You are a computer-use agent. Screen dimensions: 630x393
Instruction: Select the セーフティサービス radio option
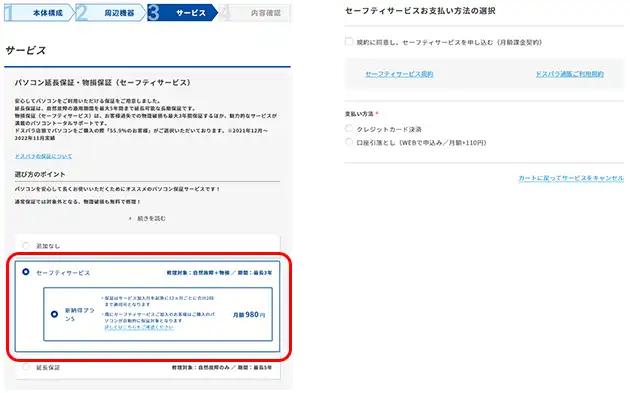coord(26,272)
